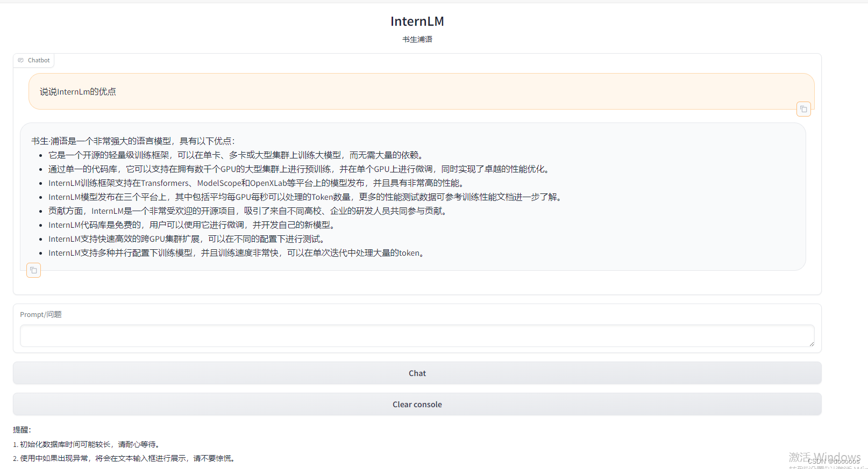Click the bullet 'InternLM模型发布在三个平台上'
Viewport: 868px width, 469px height.
(x=307, y=197)
